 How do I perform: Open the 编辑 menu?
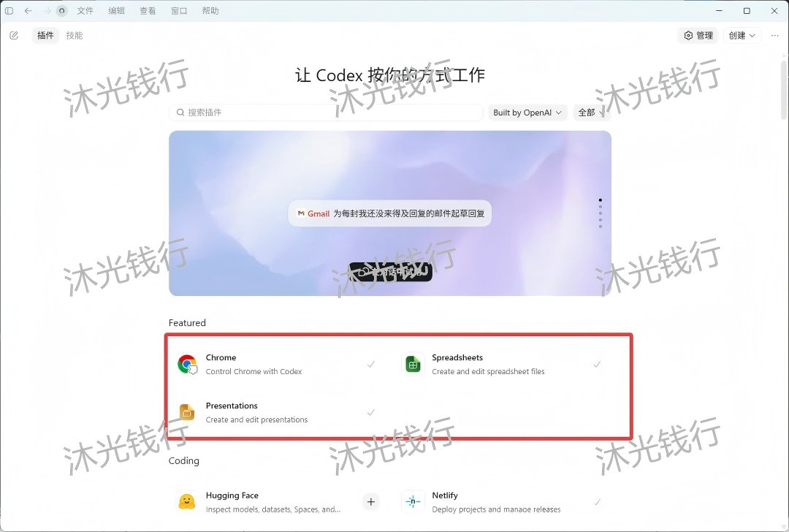click(116, 10)
